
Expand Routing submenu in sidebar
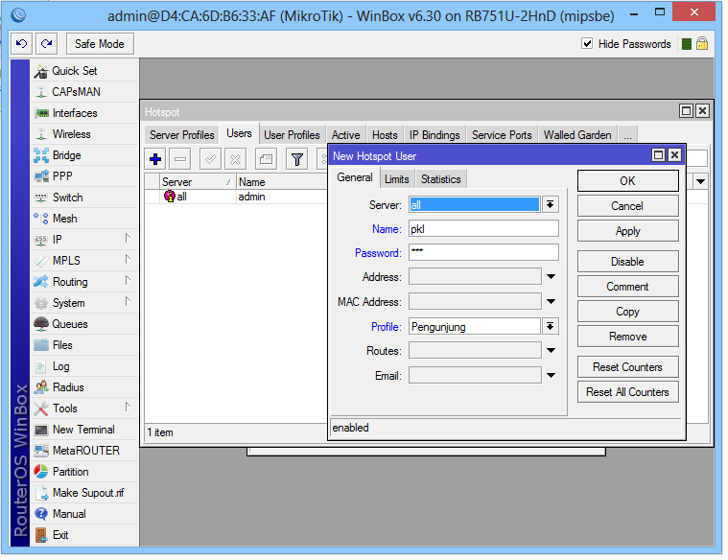128,280
